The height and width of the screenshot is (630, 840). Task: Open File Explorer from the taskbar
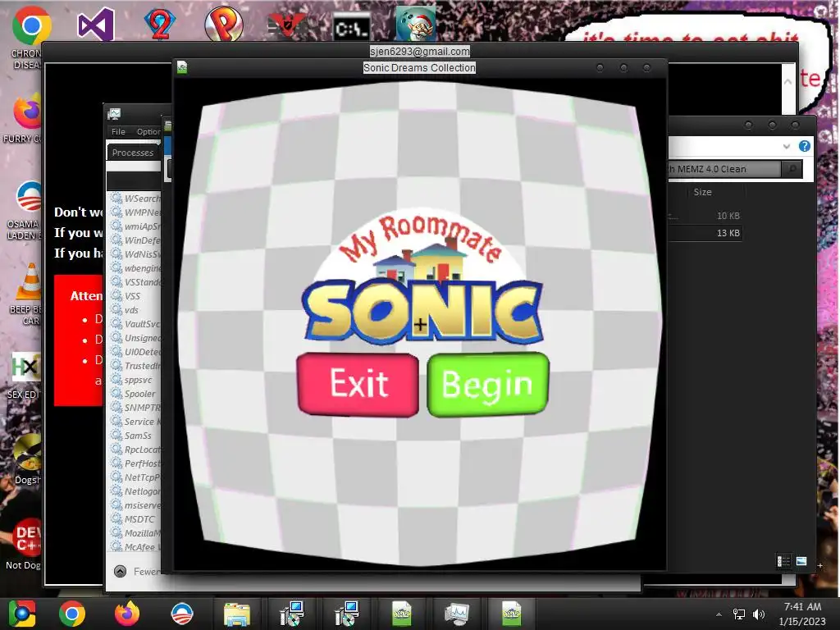pyautogui.click(x=237, y=614)
